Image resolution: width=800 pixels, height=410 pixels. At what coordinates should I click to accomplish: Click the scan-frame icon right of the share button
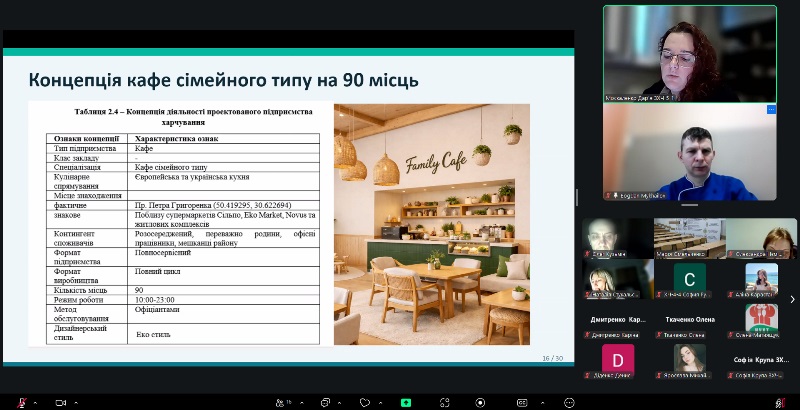[x=444, y=403]
